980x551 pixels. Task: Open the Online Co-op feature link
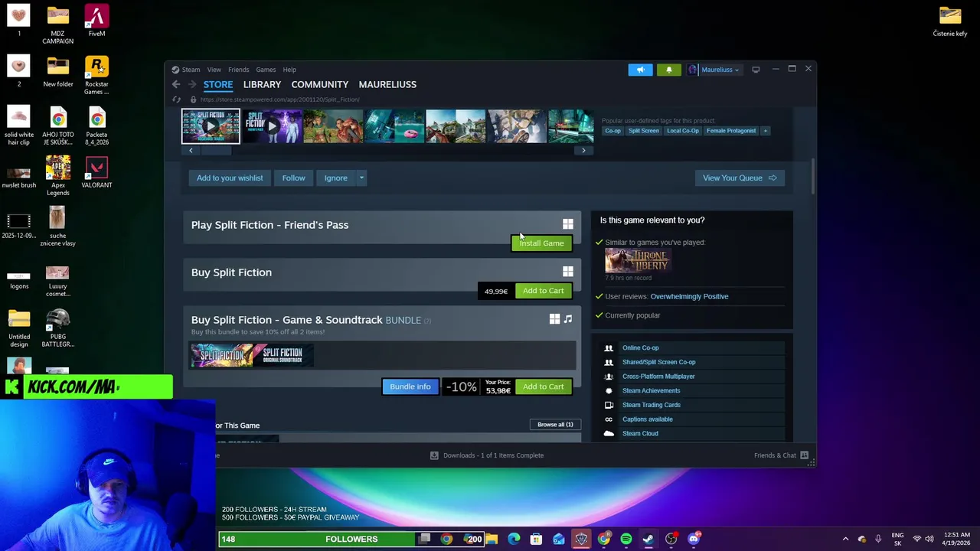tap(640, 347)
